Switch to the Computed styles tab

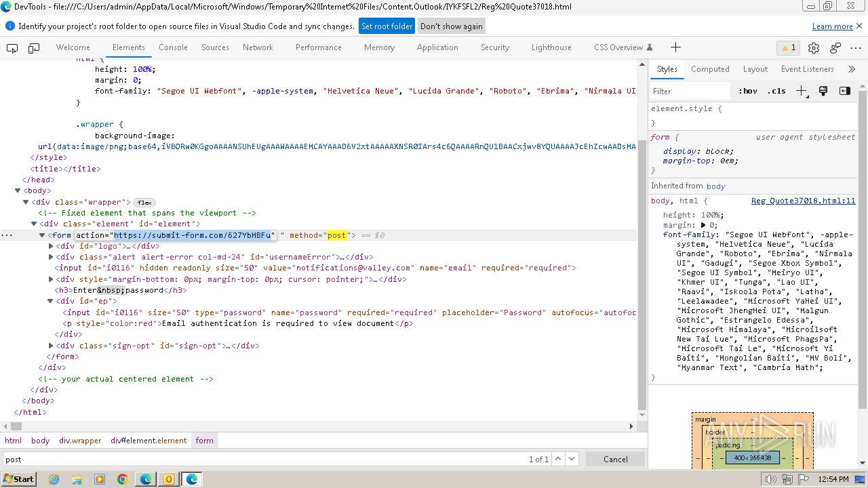coord(710,69)
